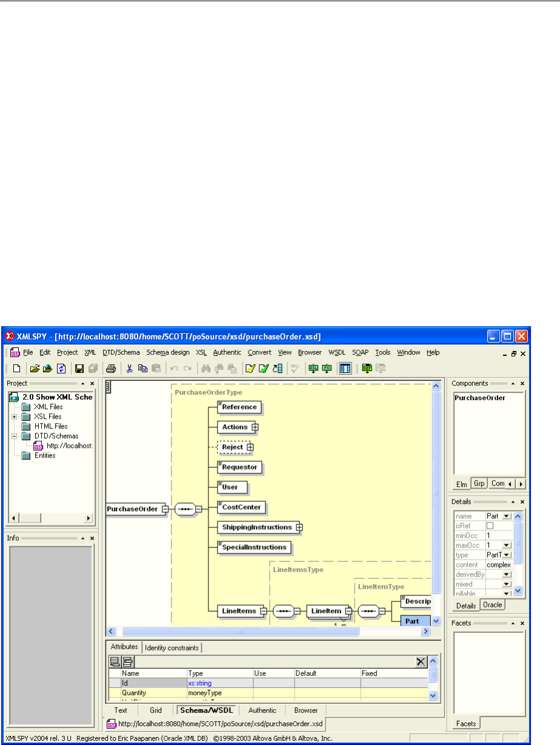560x745 pixels.
Task: Select the purchaseOrder.xsd document tab
Action: point(215,723)
